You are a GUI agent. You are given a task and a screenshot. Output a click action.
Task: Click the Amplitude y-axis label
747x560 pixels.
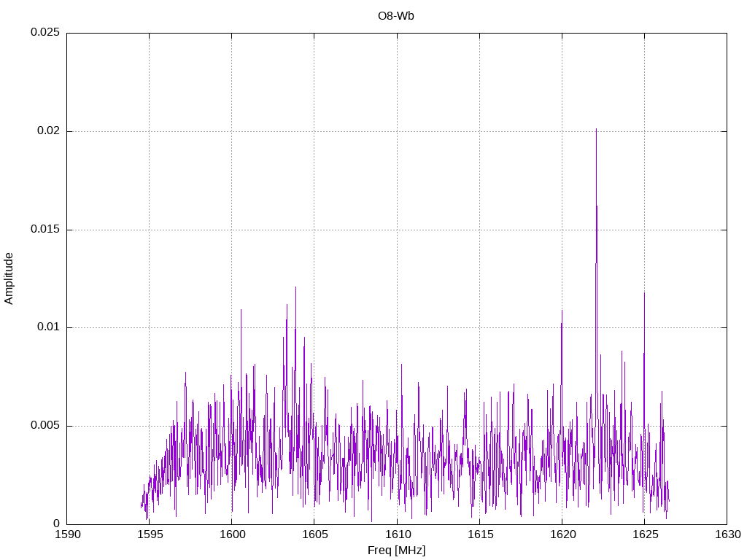9,279
